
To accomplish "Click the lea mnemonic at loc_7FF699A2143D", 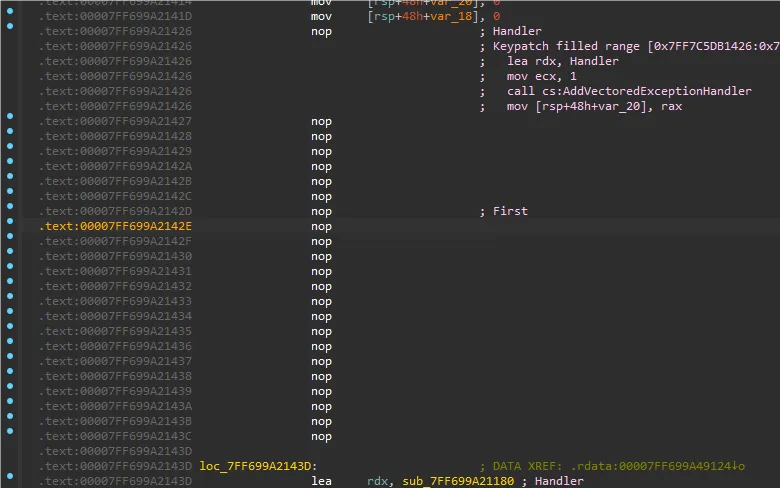I will [x=321, y=481].
